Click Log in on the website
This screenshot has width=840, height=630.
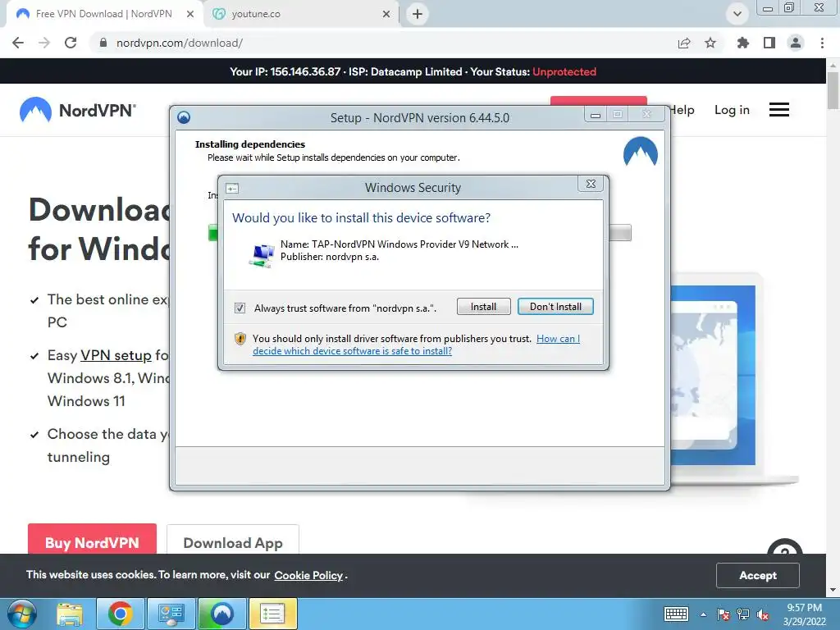point(732,110)
